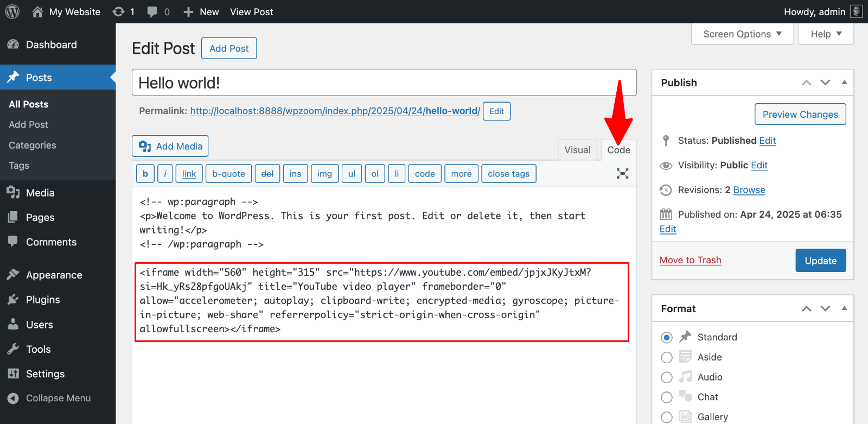Toggle distraction-free fullscreen editor icon

[x=622, y=174]
